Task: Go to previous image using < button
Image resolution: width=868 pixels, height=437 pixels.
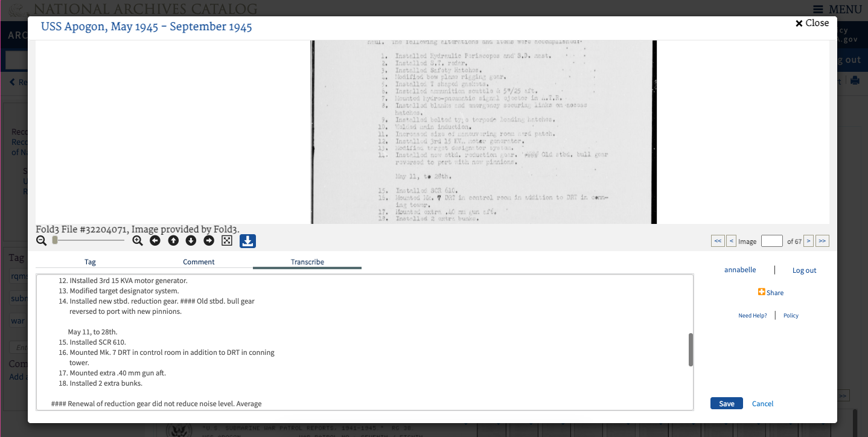Action: click(x=732, y=241)
